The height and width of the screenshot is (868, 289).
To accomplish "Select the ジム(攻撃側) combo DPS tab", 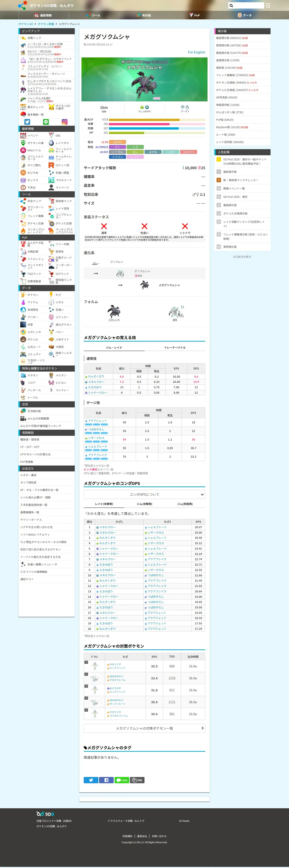I will click(144, 504).
